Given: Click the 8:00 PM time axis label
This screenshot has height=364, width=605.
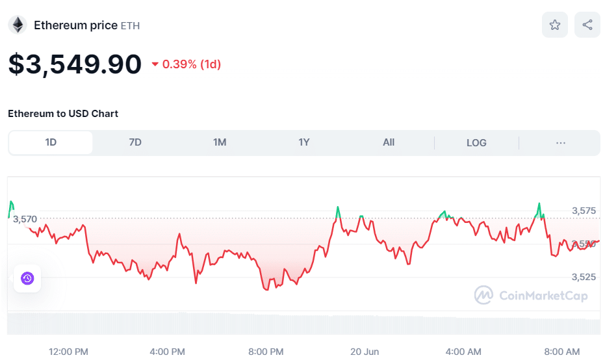Looking at the screenshot, I should pyautogui.click(x=266, y=352).
